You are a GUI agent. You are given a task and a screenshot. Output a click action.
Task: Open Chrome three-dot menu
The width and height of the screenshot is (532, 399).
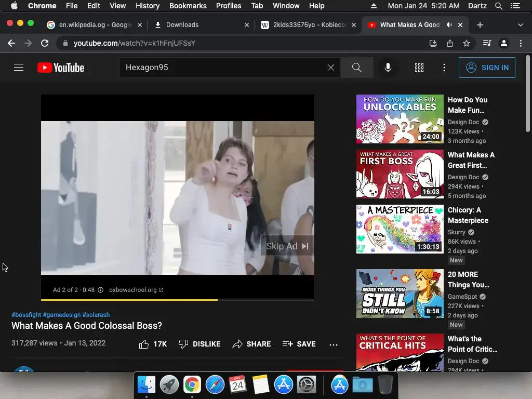click(521, 43)
